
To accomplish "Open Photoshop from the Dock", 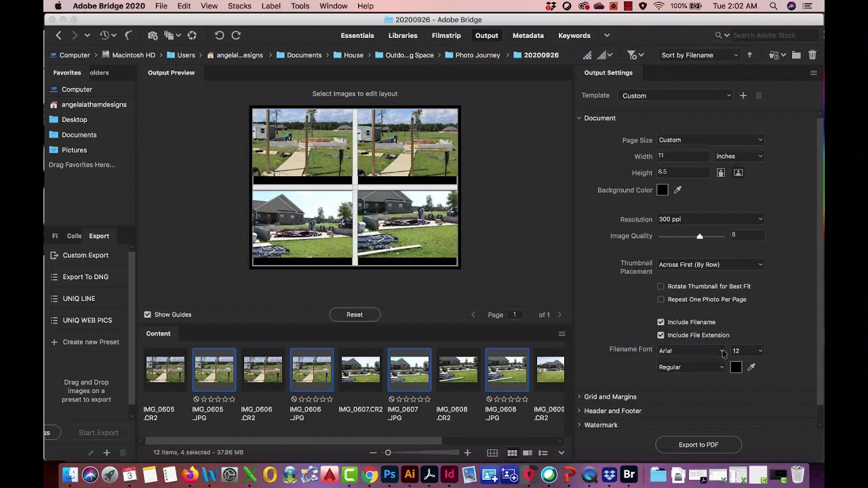I will coord(389,474).
